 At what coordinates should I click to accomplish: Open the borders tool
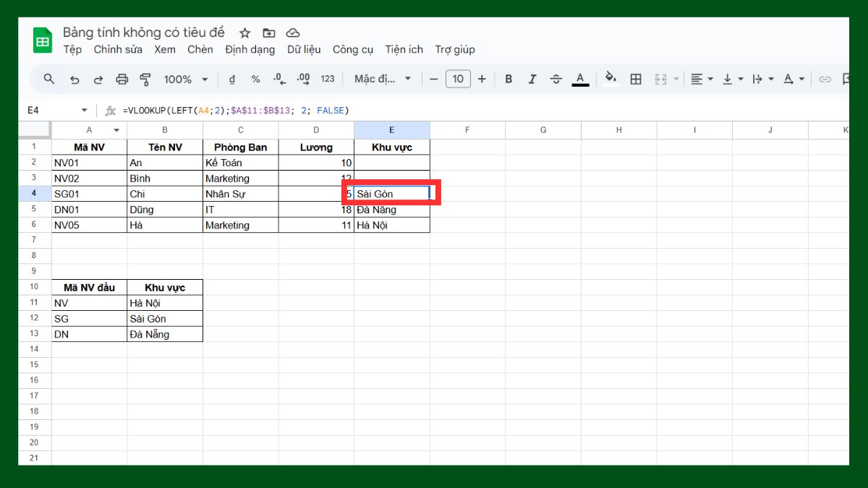pos(636,79)
